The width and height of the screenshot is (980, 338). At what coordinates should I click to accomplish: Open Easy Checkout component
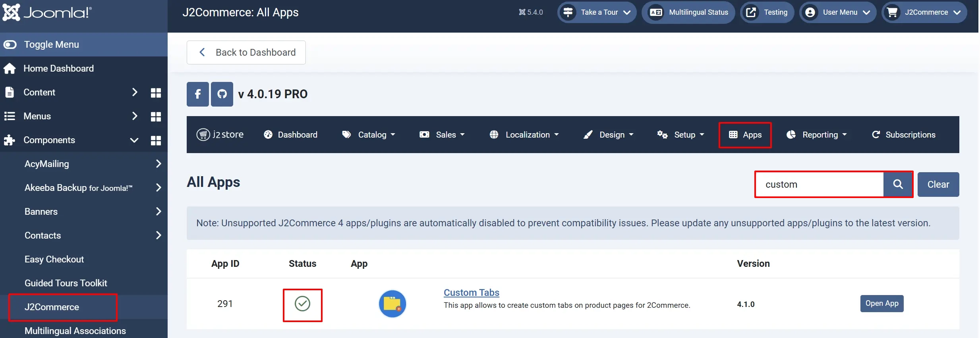[x=54, y=259]
